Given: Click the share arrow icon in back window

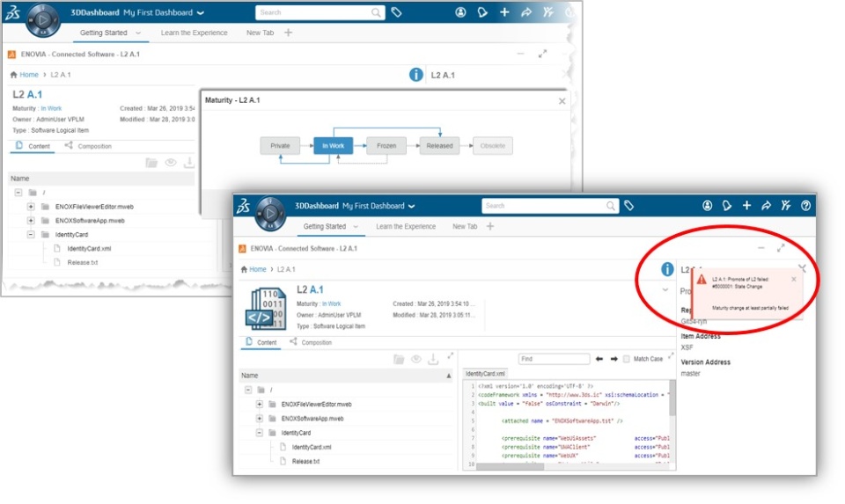Looking at the screenshot, I should 526,11.
